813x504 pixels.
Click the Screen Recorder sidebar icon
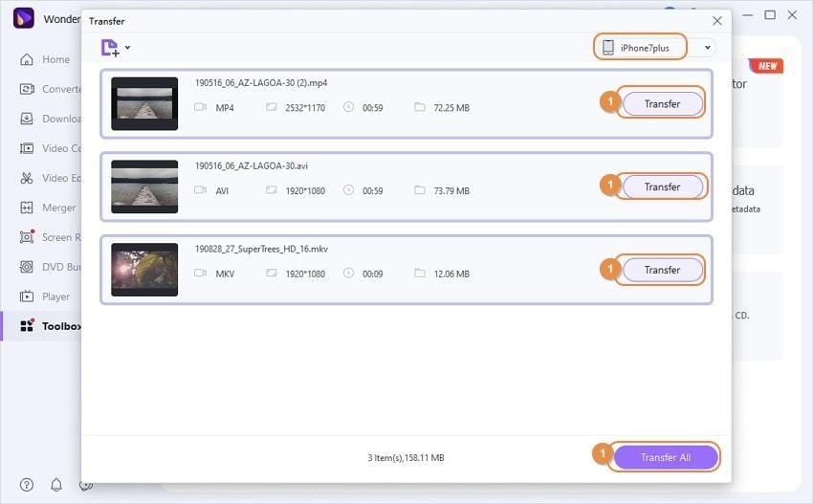coord(27,237)
